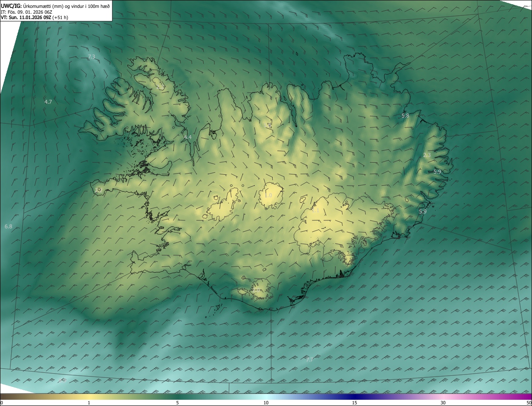532x406 pixels.
Task: Select the "30" tick on the color scale
Action: (x=443, y=403)
